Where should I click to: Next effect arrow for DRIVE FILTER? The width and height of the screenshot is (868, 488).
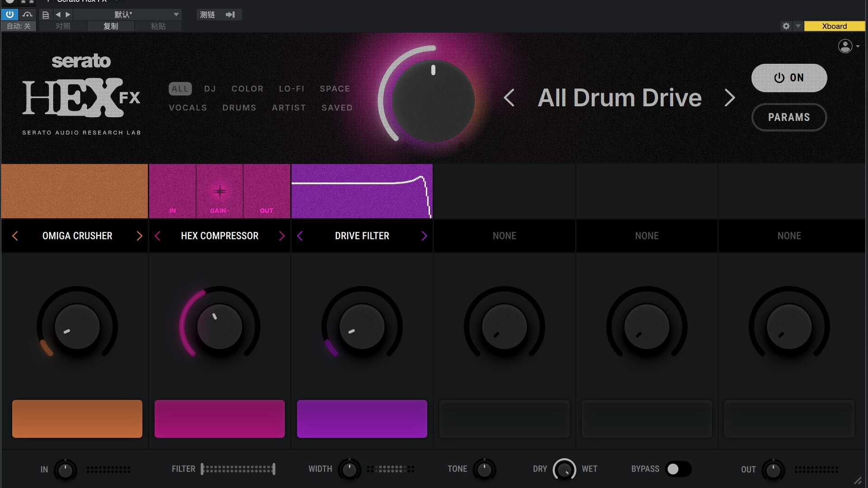[424, 236]
